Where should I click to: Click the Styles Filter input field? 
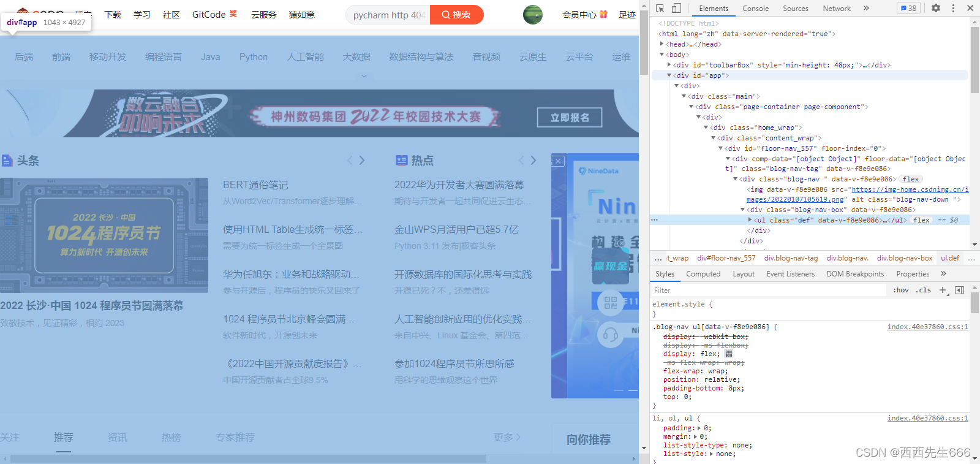[769, 291]
